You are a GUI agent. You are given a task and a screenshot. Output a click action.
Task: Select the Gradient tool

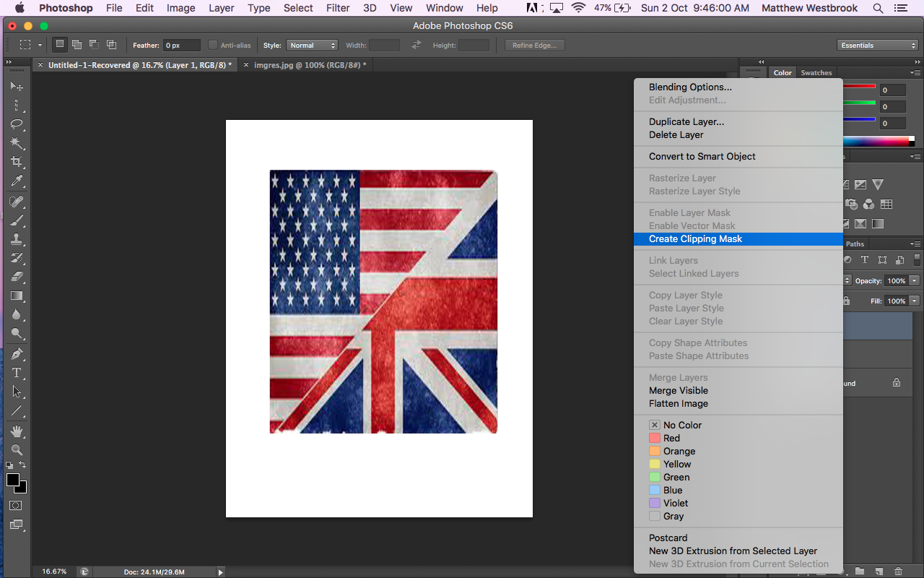(17, 296)
